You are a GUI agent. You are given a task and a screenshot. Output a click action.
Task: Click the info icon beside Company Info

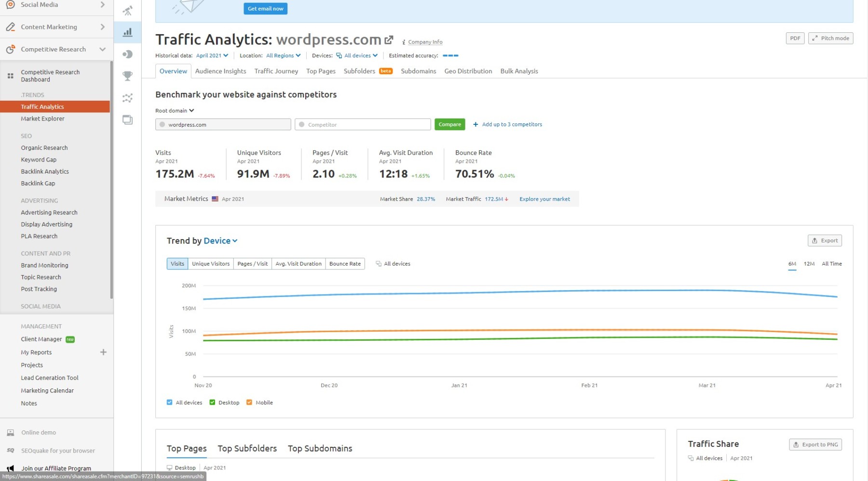pos(404,42)
